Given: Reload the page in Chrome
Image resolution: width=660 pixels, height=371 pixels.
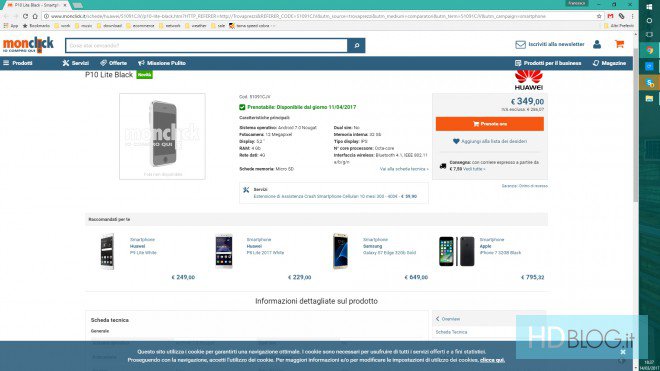Looking at the screenshot, I should [25, 16].
